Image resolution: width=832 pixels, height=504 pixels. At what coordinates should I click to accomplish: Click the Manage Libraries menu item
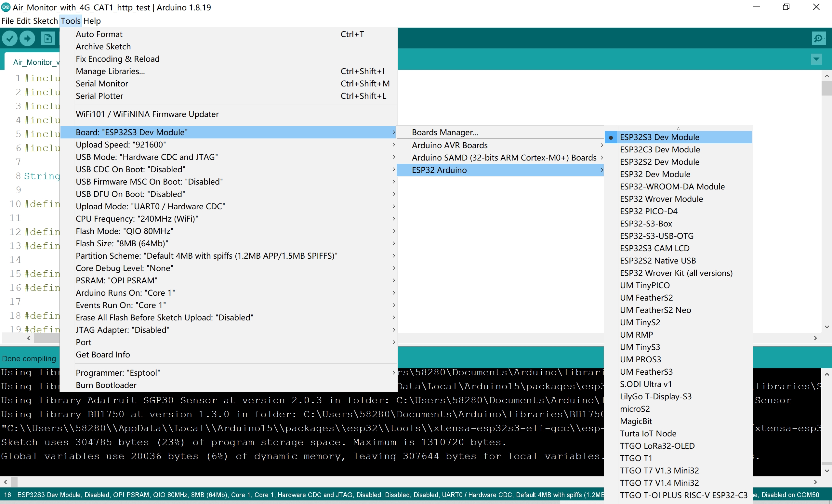pyautogui.click(x=109, y=71)
